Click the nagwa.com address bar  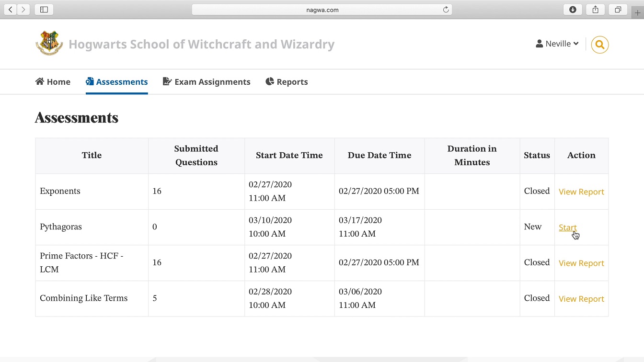[322, 10]
